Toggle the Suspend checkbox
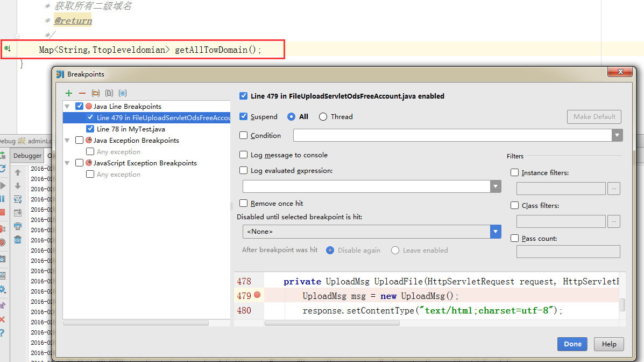The height and width of the screenshot is (362, 644). coord(244,116)
